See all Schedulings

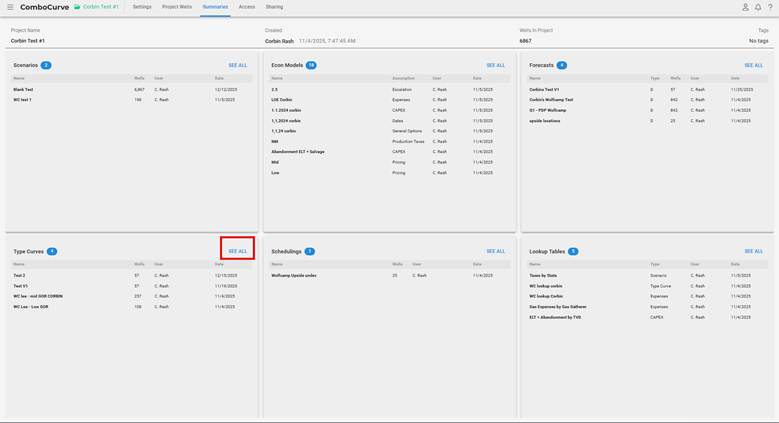pyautogui.click(x=495, y=251)
